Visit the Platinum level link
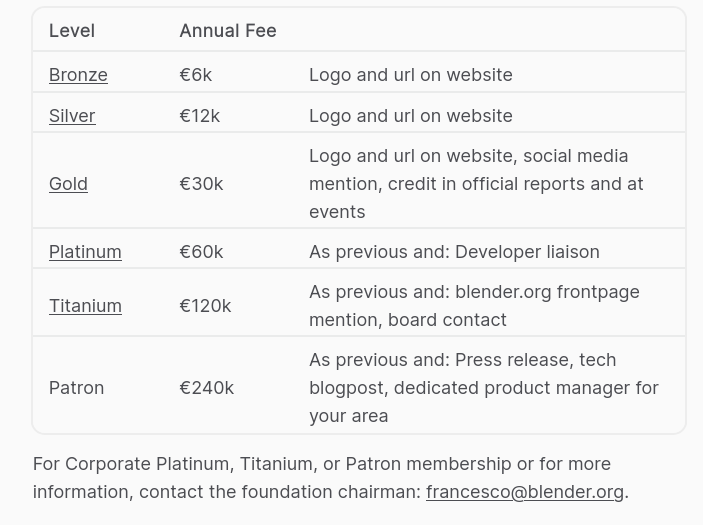This screenshot has height=525, width=703. tap(85, 252)
